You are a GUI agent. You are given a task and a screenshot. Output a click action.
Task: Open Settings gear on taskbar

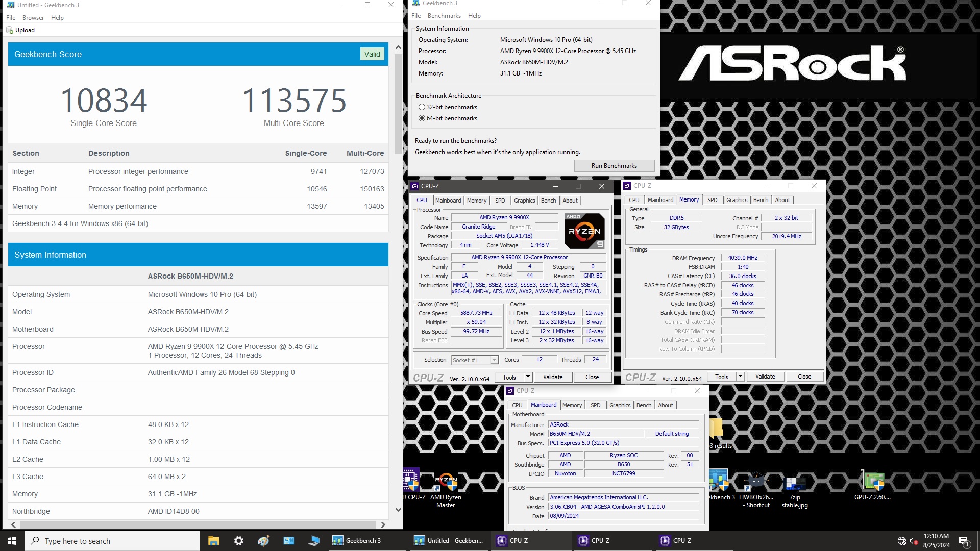tap(238, 541)
